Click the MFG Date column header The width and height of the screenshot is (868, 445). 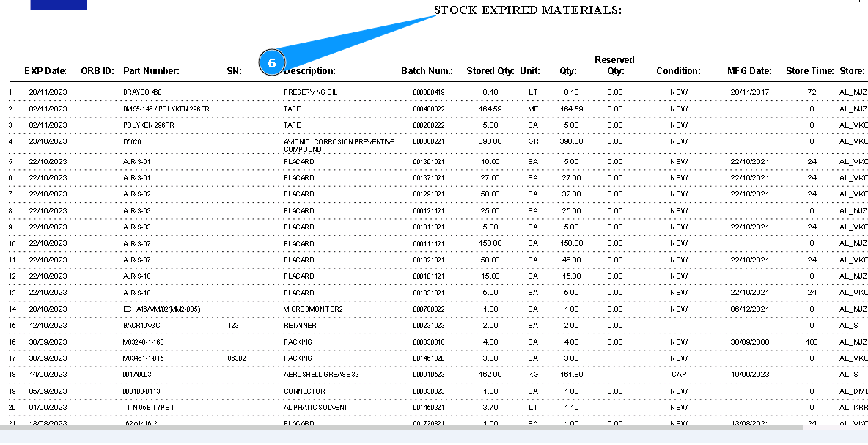point(749,71)
